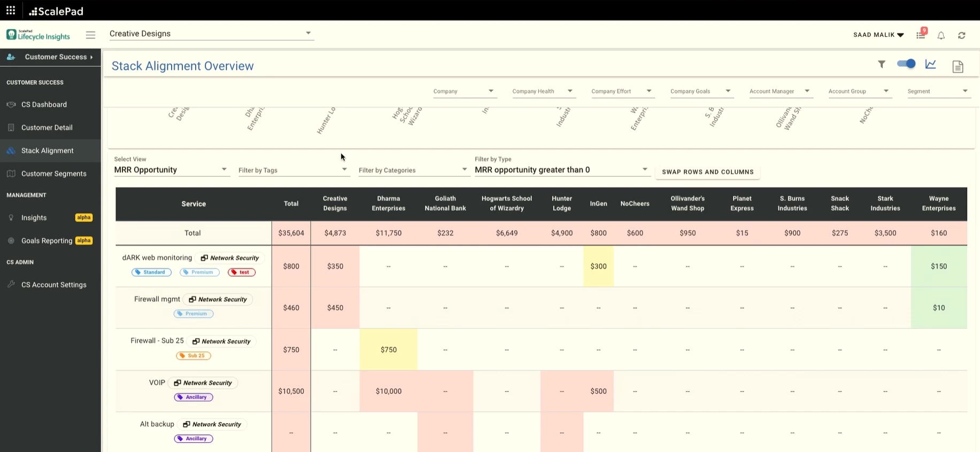Click the ScalePad logo
Viewport: 980px width, 452px height.
pos(56,11)
